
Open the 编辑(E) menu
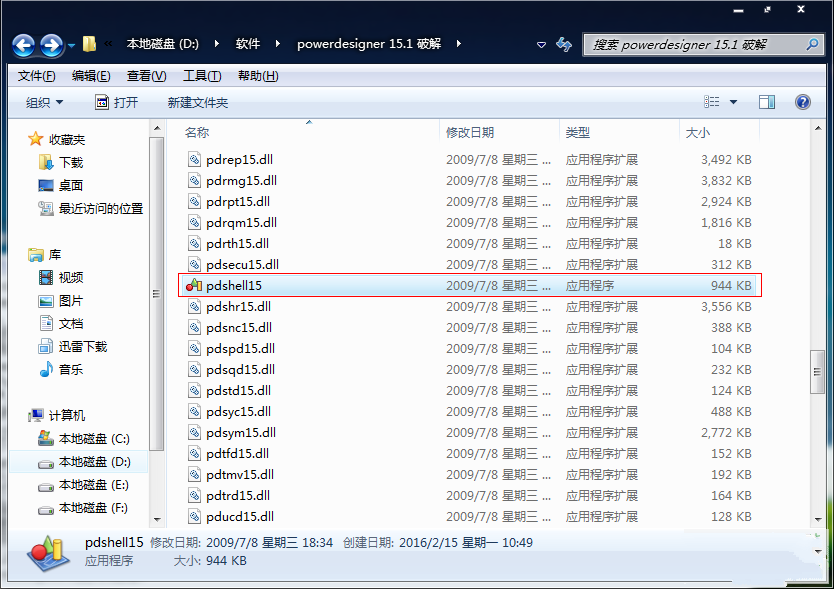91,76
